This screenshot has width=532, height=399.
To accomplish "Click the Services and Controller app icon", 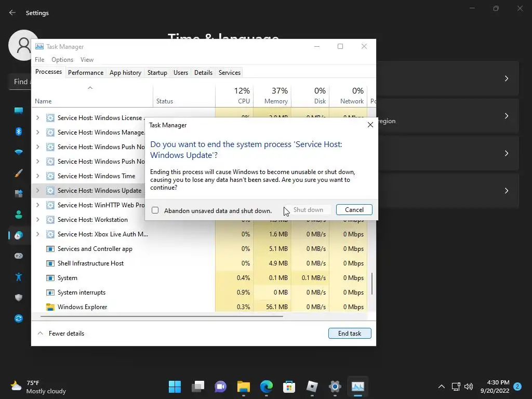I will click(x=50, y=249).
